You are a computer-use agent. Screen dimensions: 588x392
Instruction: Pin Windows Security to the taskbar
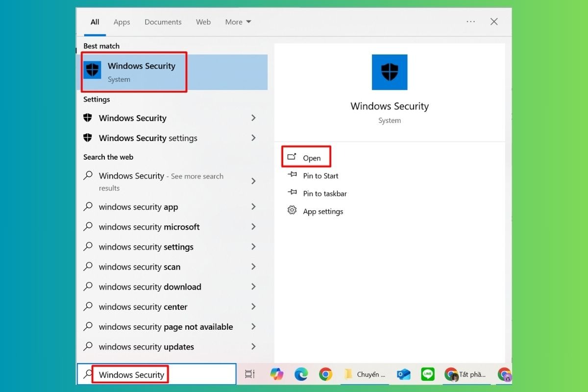(x=324, y=194)
